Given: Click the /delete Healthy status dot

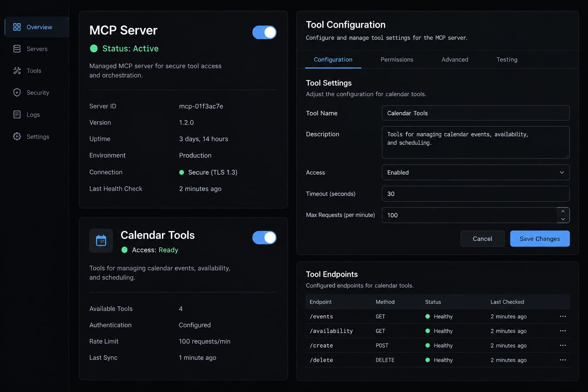Looking at the screenshot, I should pyautogui.click(x=428, y=360).
